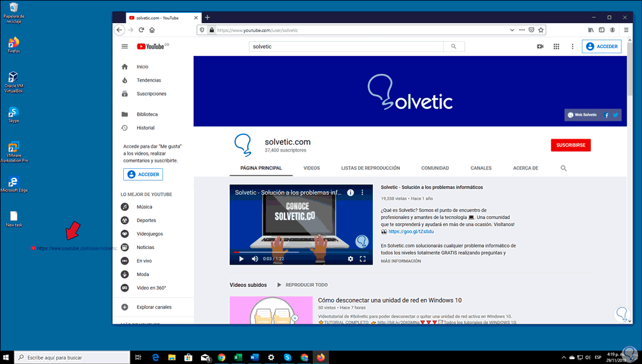Switch to LISTAS DE REPRODUCCIÓN tab
This screenshot has width=642, height=364.
point(370,168)
